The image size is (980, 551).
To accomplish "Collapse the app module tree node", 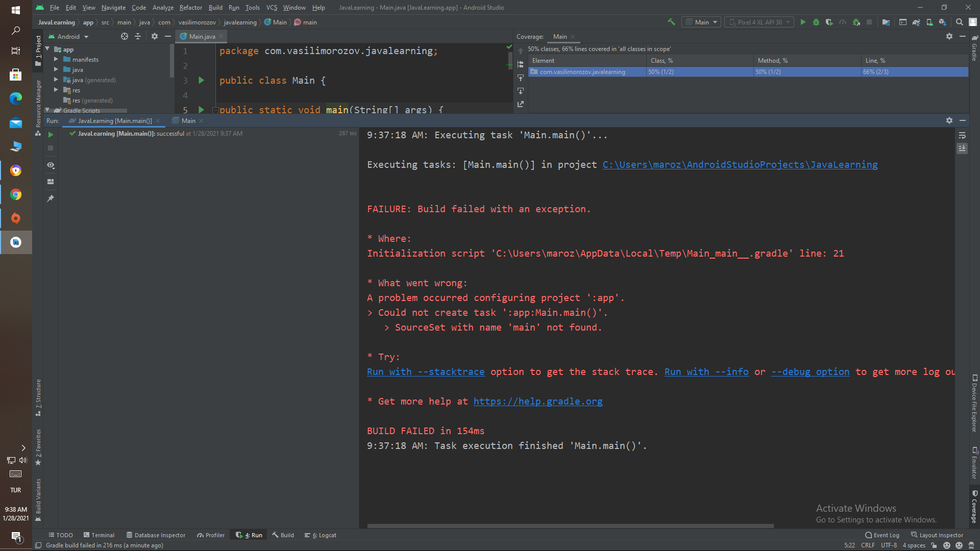I will 48,49.
